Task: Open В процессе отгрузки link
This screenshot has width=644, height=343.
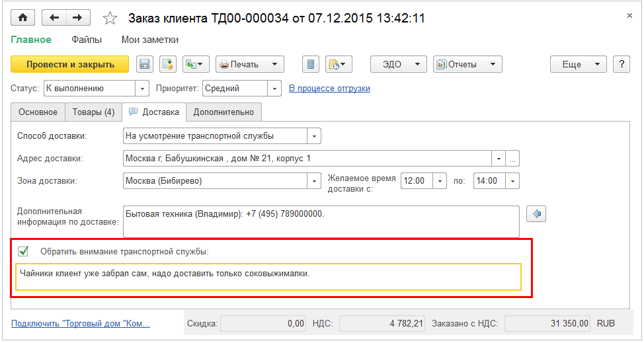Action: (x=329, y=88)
